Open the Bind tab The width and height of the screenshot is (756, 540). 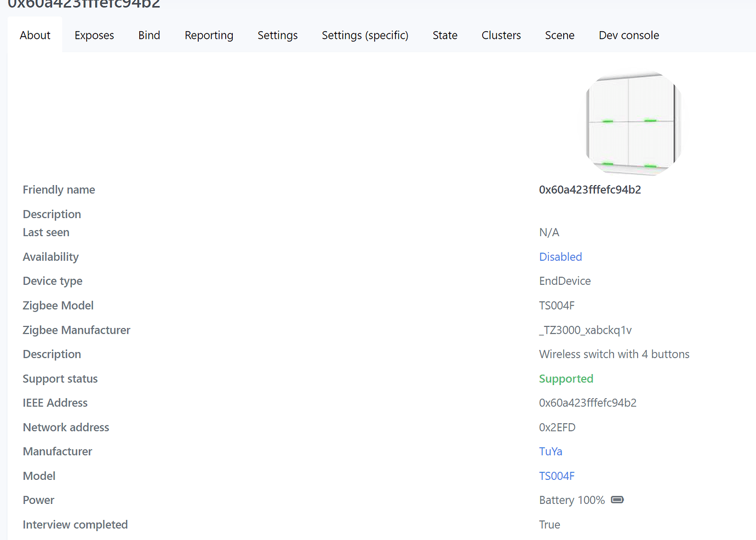click(149, 35)
